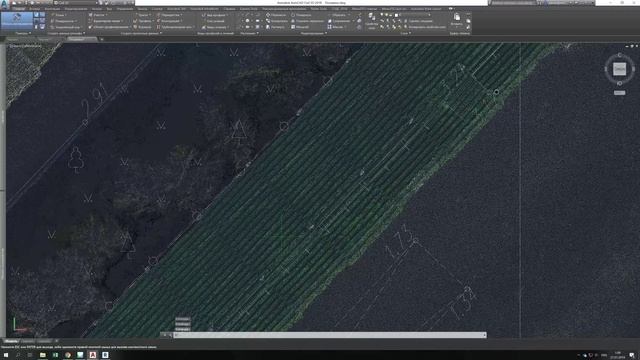Open the Layer Properties manager button
Screen dimensions: 640x360
click(371, 20)
